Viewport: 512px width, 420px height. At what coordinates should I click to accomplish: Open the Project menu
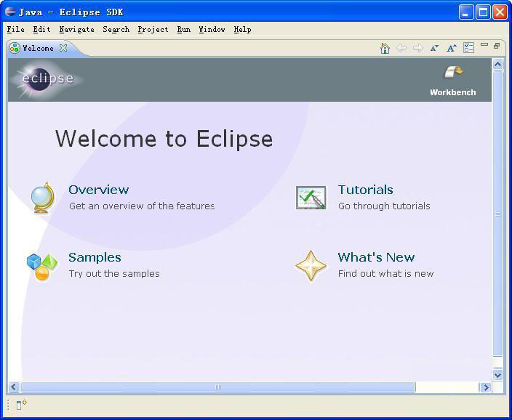[x=153, y=30]
